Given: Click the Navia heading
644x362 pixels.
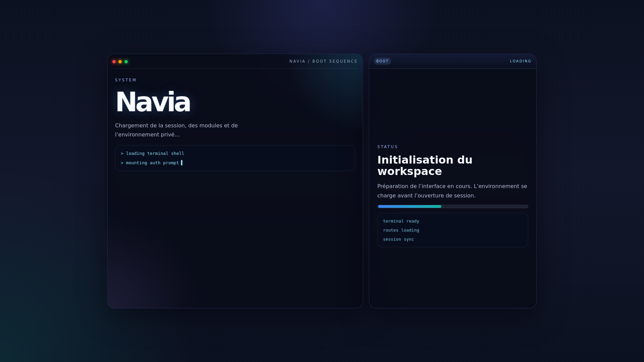Looking at the screenshot, I should click(x=153, y=102).
